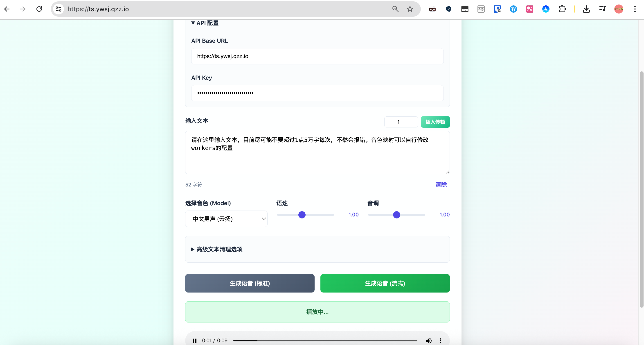Screen dimensions: 644x345
Task: Click the zoom magnifier icon in address bar
Action: 395,9
